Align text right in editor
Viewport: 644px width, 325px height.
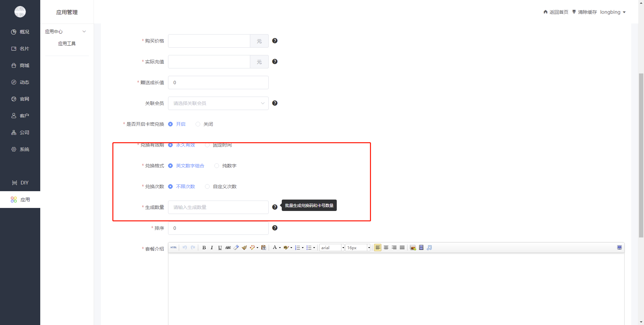click(394, 248)
